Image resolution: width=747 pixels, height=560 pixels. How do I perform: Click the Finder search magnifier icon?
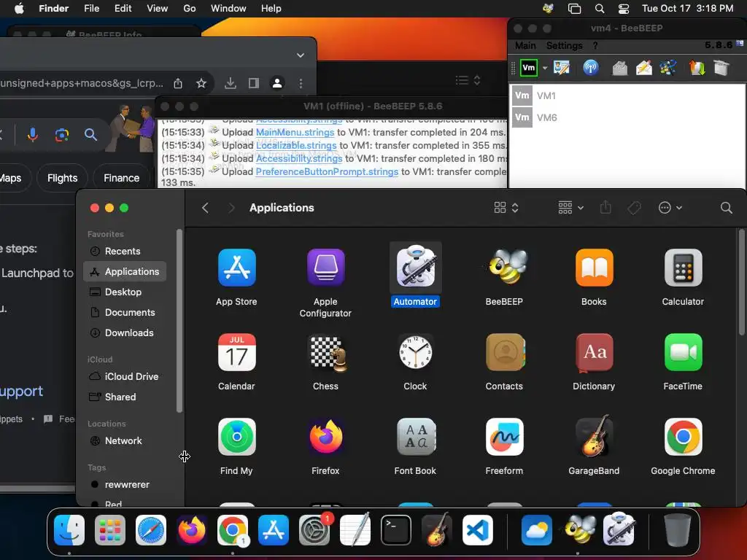pos(726,208)
